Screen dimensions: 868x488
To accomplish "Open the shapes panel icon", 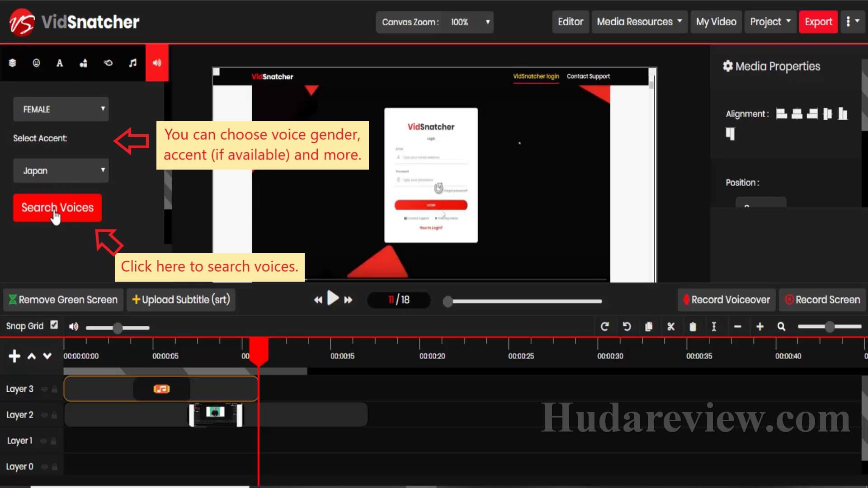I will pos(84,63).
